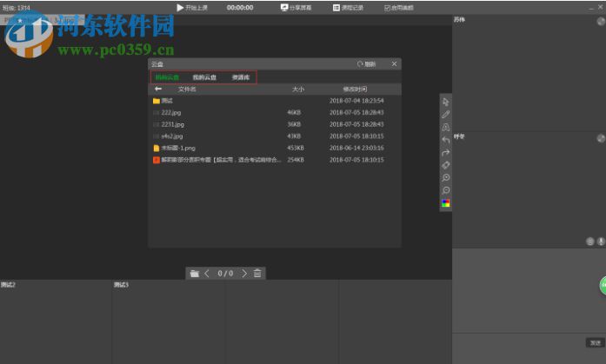Click the size column header
Image resolution: width=606 pixels, height=364 pixels.
tap(298, 89)
